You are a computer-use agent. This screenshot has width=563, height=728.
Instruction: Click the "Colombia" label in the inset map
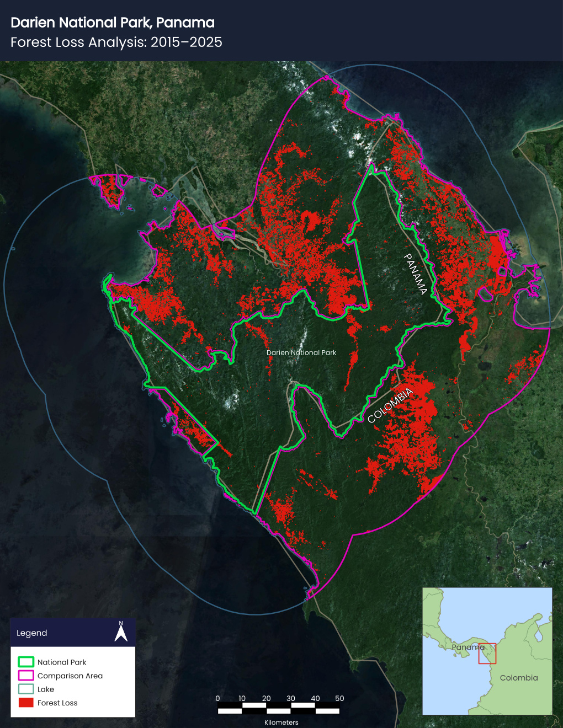click(x=519, y=678)
